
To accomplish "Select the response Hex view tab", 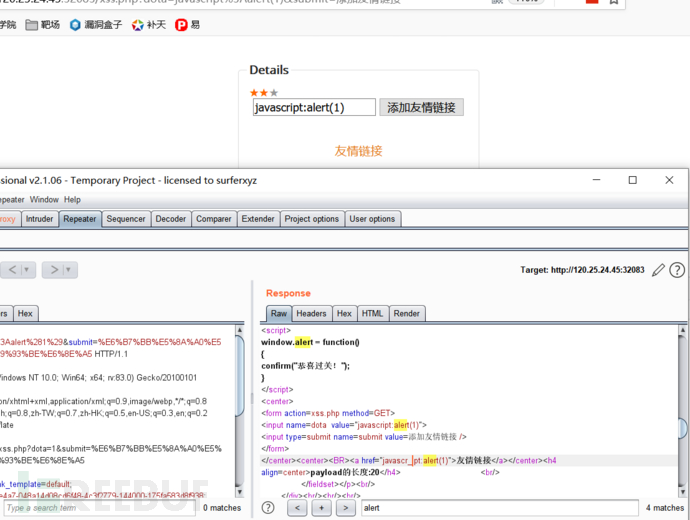I will tap(344, 313).
